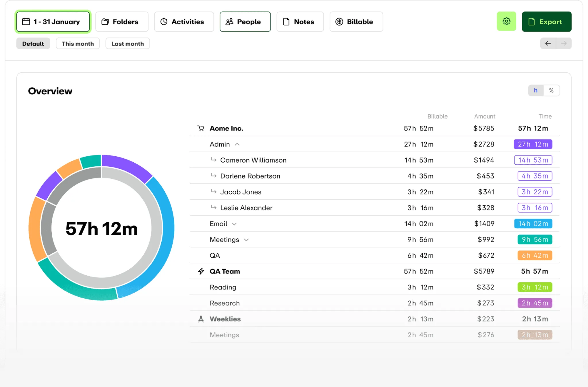Click the green settings gear icon

506,21
